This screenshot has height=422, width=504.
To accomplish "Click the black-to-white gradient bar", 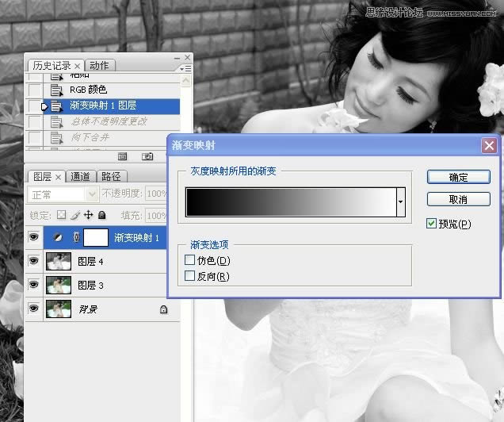I will (x=290, y=202).
